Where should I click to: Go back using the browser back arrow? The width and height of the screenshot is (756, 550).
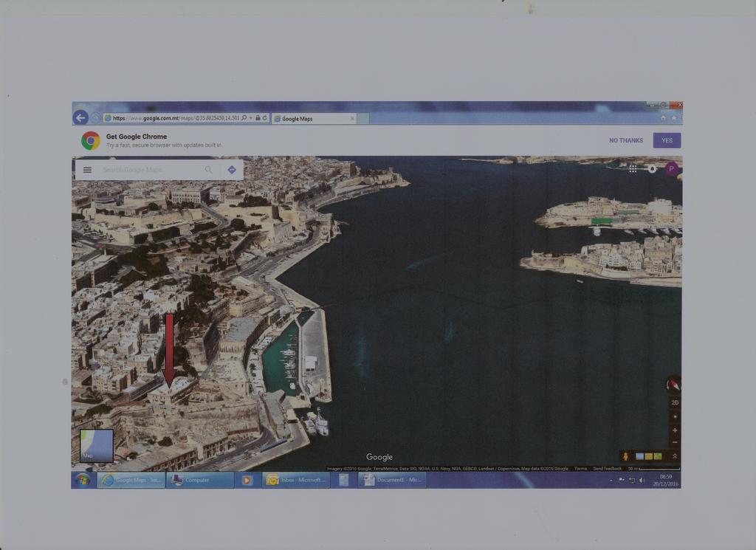[x=80, y=117]
